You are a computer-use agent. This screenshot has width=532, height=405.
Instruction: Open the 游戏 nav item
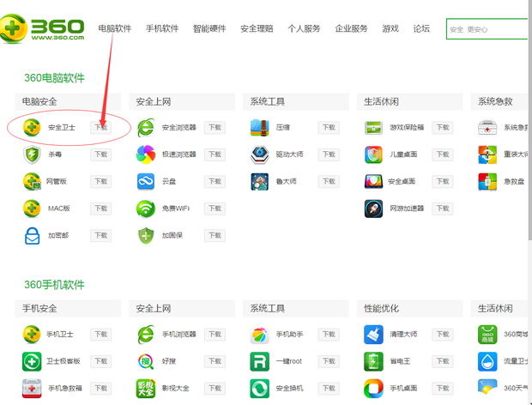(390, 28)
